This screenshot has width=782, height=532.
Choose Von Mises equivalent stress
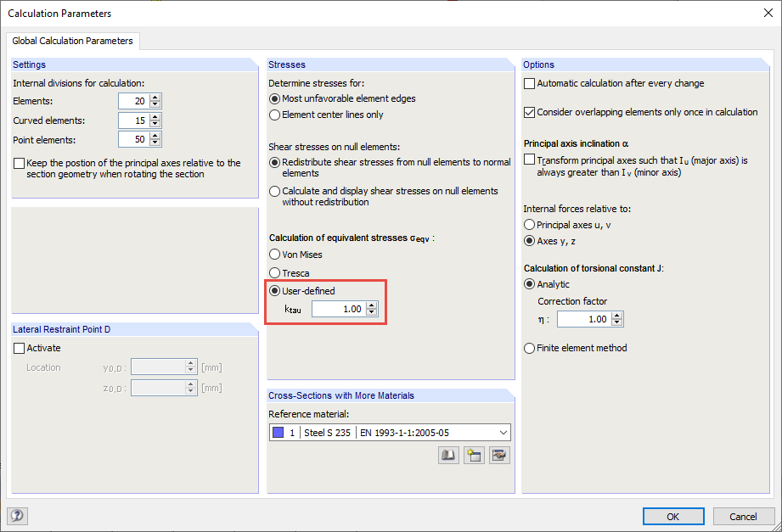tap(274, 255)
